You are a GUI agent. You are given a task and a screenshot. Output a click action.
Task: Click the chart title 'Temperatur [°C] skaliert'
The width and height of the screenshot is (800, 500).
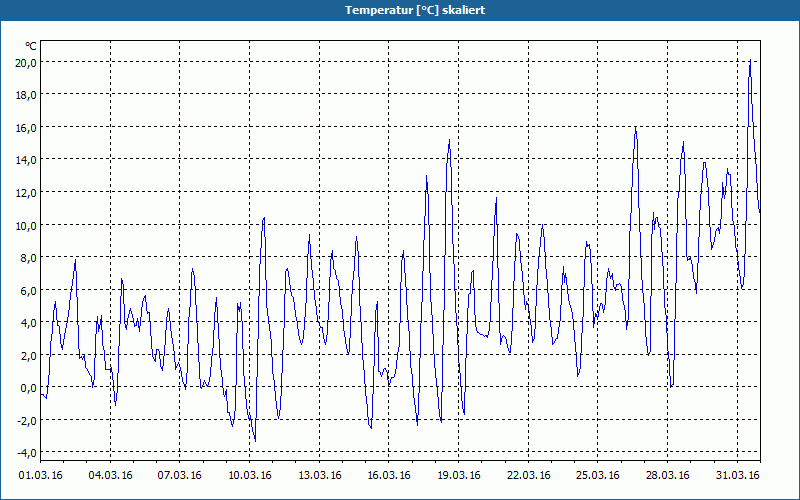(x=415, y=10)
